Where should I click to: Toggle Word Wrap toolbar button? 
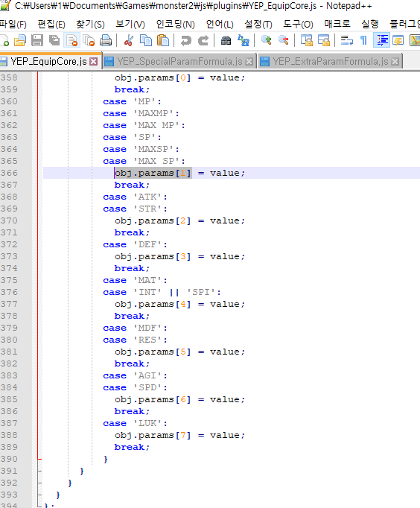pyautogui.click(x=347, y=40)
